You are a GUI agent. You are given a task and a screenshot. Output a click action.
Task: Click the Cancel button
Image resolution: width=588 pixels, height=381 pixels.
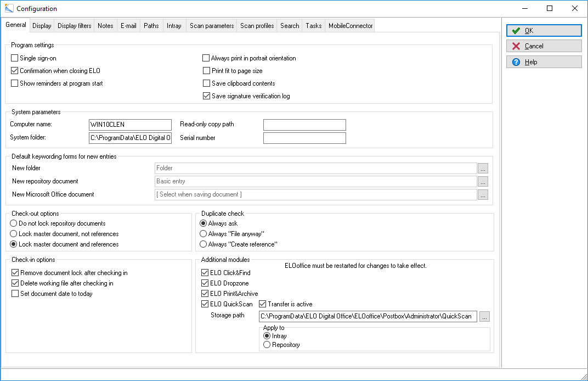(x=544, y=46)
